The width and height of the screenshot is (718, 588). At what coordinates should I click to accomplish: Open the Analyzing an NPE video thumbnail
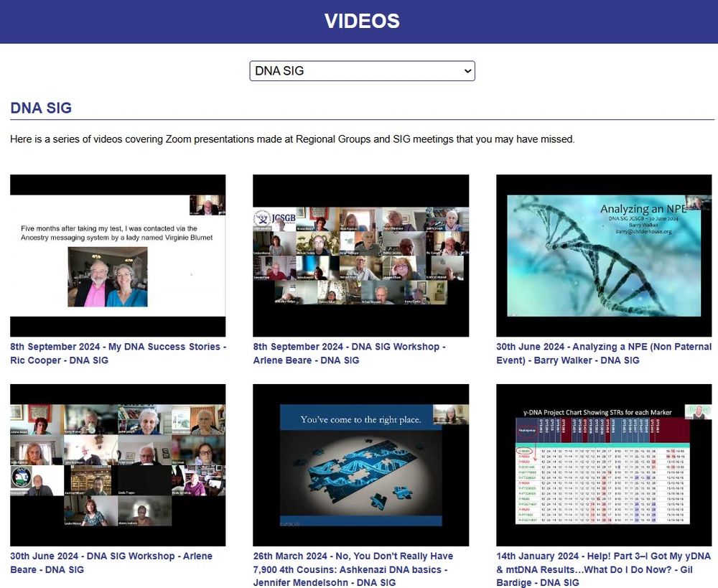[604, 256]
